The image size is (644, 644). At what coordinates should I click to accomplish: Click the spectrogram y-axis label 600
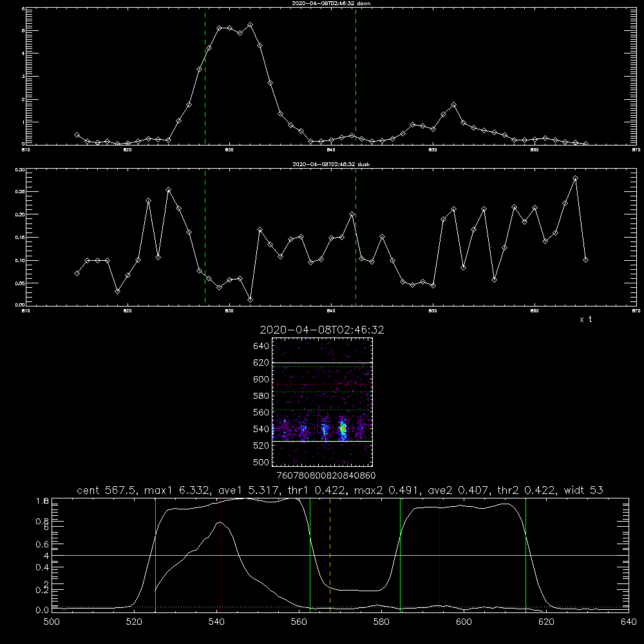pyautogui.click(x=261, y=379)
